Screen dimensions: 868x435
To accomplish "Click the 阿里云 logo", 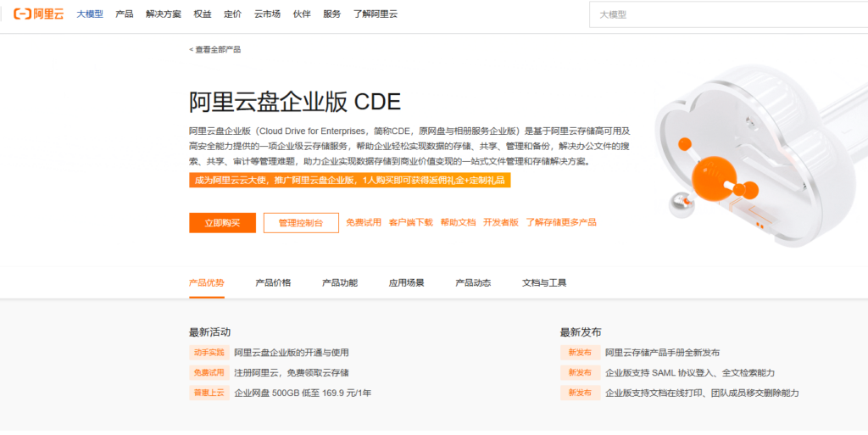I will pos(39,14).
